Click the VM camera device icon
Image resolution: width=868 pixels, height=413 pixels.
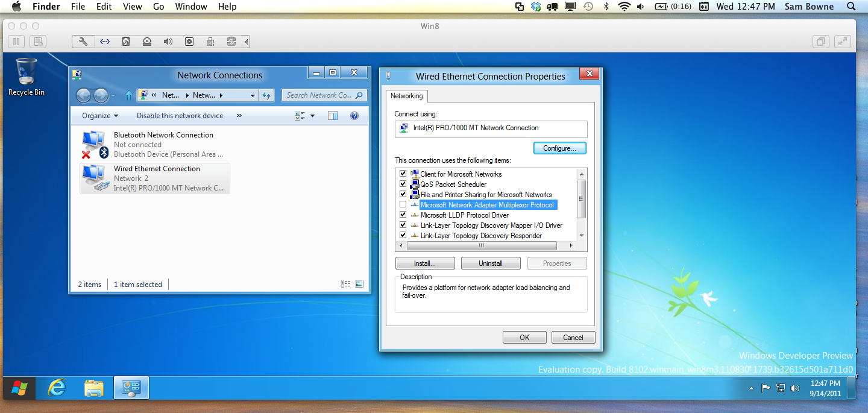point(189,42)
